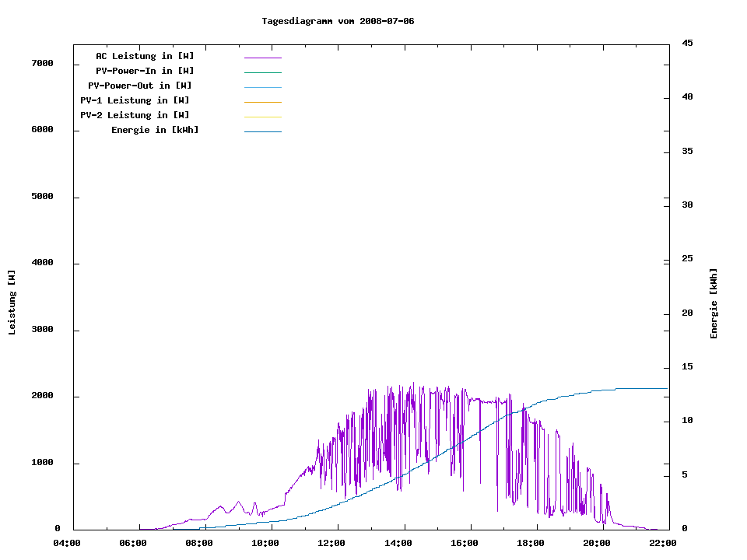Click the yellow PV-2 Leistung legend line sample

262,117
